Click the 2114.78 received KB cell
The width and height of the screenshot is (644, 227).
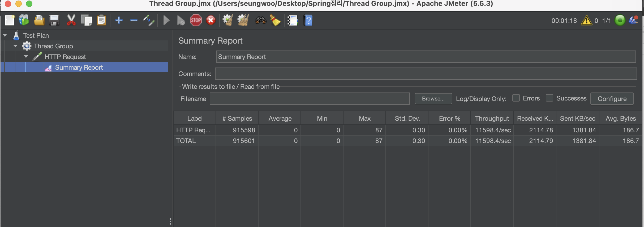click(535, 130)
